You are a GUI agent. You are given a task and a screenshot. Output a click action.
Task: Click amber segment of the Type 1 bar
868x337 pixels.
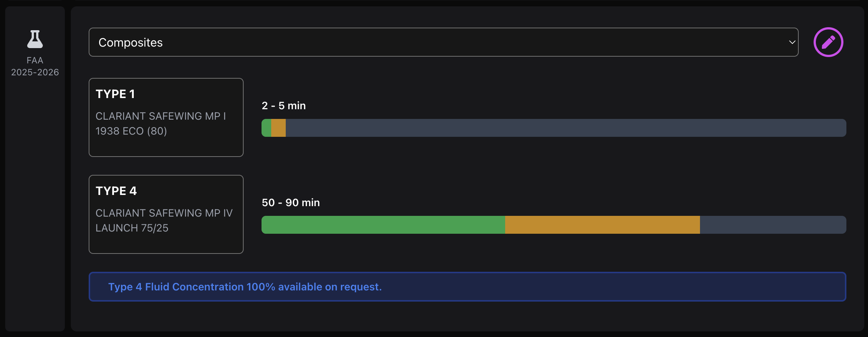[278, 128]
